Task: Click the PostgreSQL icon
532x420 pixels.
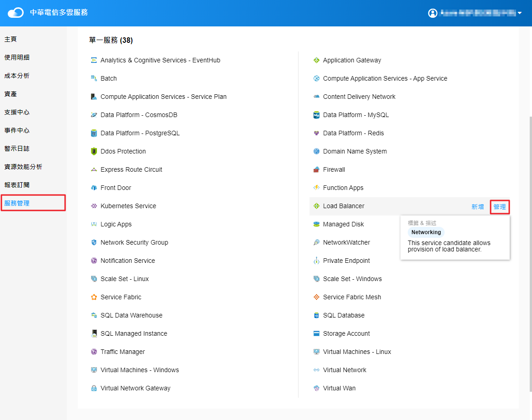Action: tap(94, 133)
